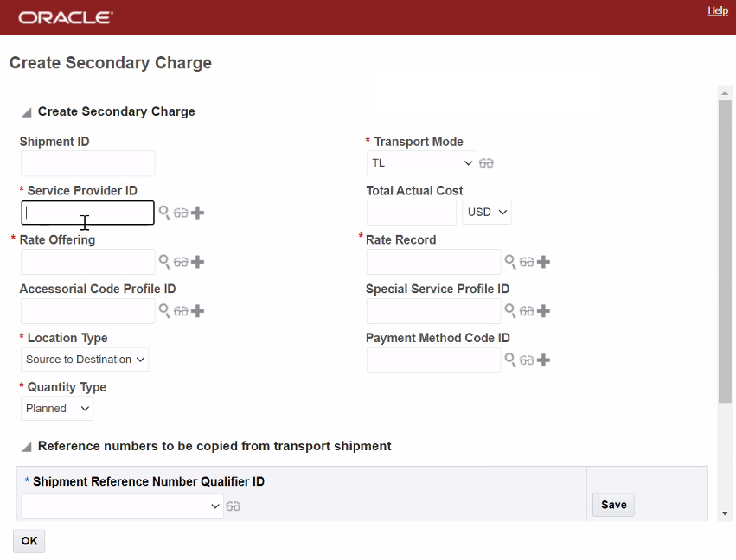Click glasses view icon beside Rate Record
Image resolution: width=736 pixels, height=560 pixels.
tap(527, 262)
